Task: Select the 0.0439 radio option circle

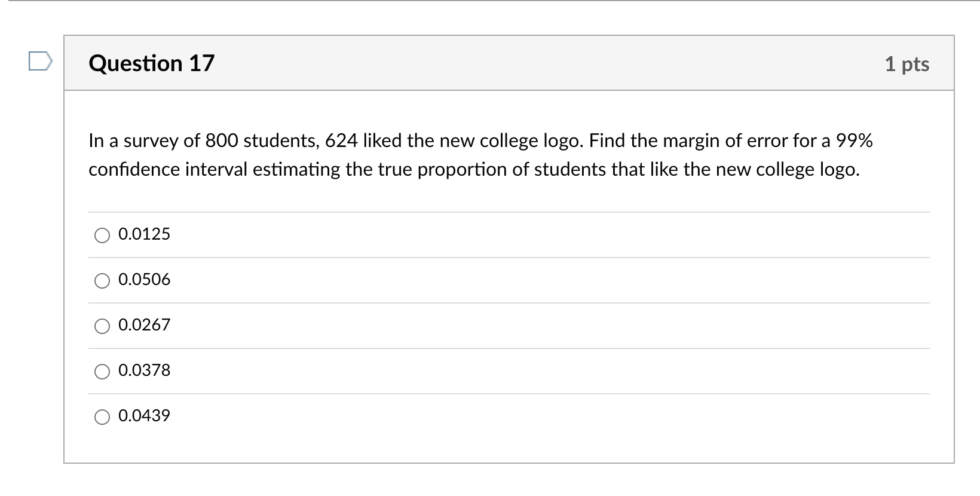Action: click(x=102, y=417)
